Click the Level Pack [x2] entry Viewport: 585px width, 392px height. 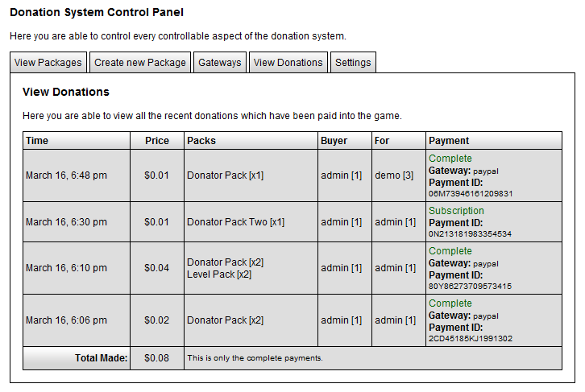pos(218,274)
